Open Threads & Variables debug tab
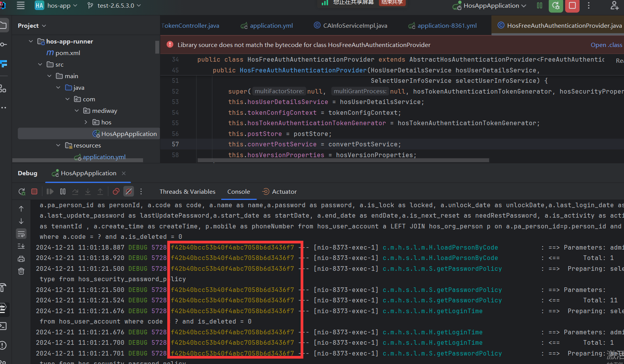This screenshot has width=624, height=364. (x=187, y=191)
